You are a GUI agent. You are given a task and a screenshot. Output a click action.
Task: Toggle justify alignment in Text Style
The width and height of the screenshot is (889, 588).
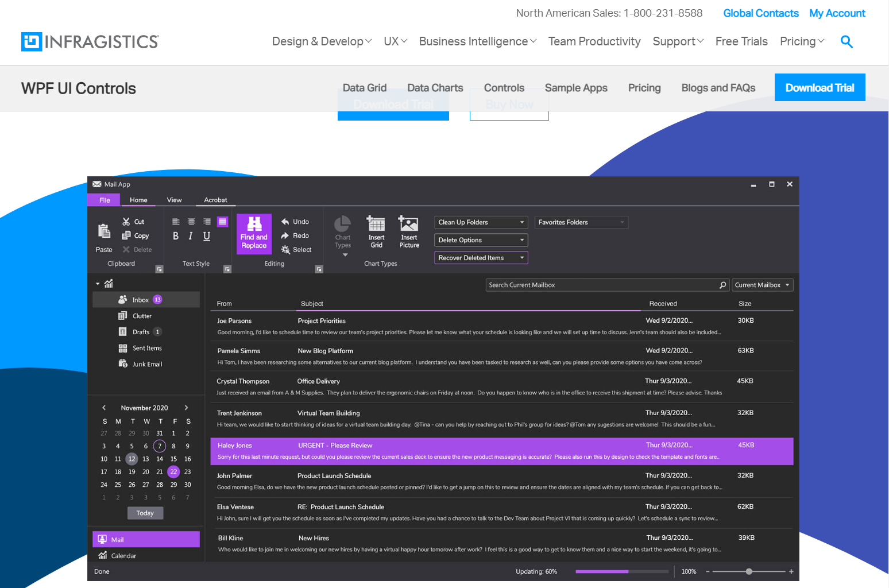(x=222, y=222)
